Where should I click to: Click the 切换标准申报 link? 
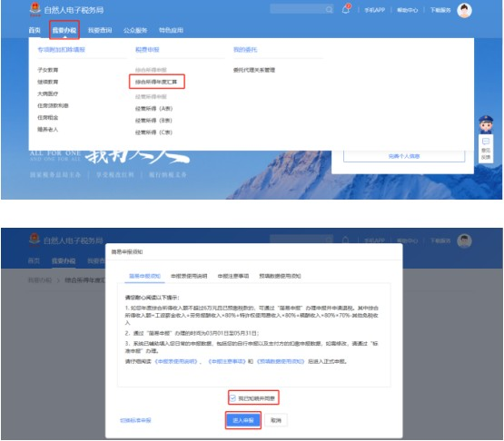(x=135, y=420)
